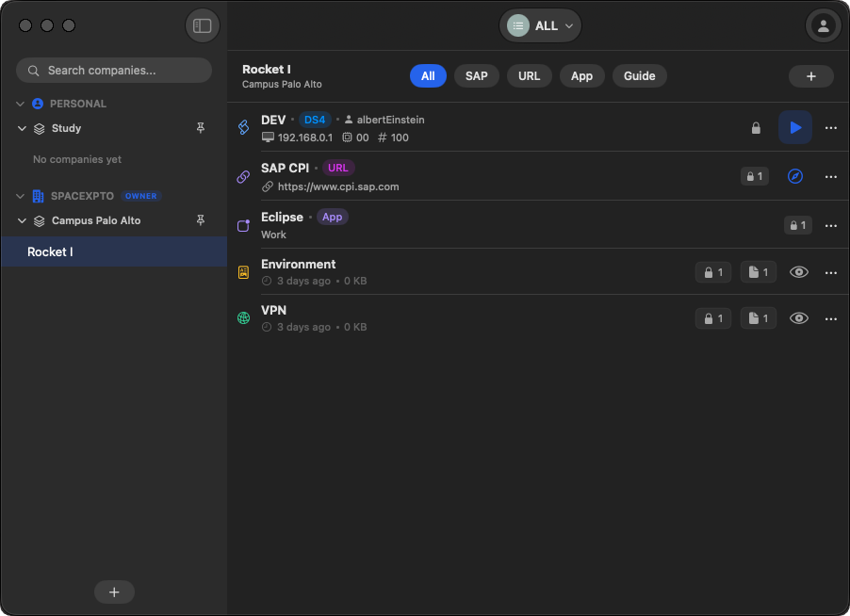Open credentials badge on VPN row
Image resolution: width=850 pixels, height=616 pixels.
[713, 318]
